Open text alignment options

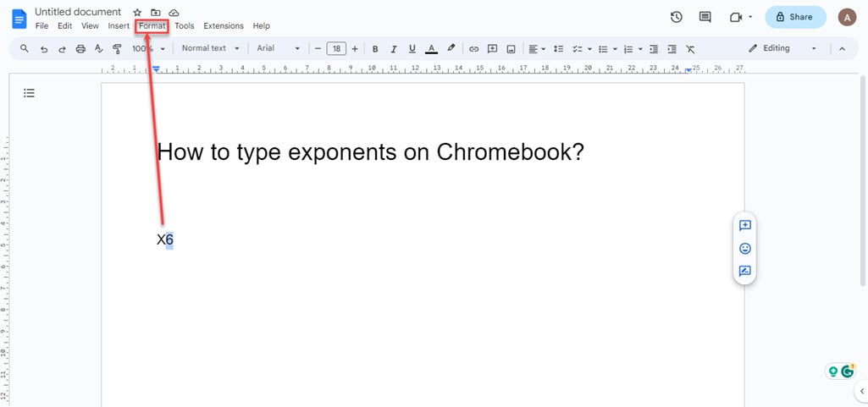(x=536, y=49)
